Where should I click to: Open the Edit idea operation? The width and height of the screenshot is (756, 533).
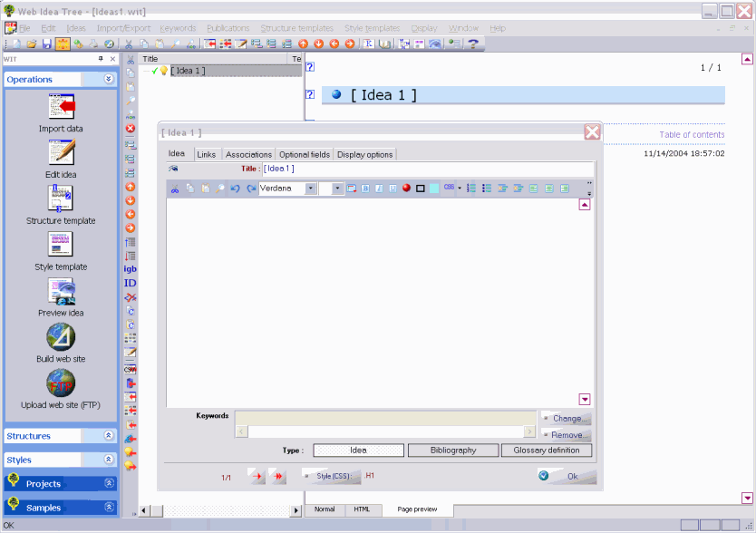(x=61, y=152)
